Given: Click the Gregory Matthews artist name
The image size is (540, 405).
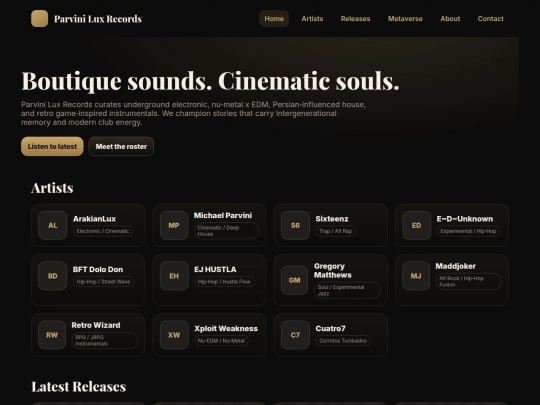Looking at the screenshot, I should pos(333,271).
